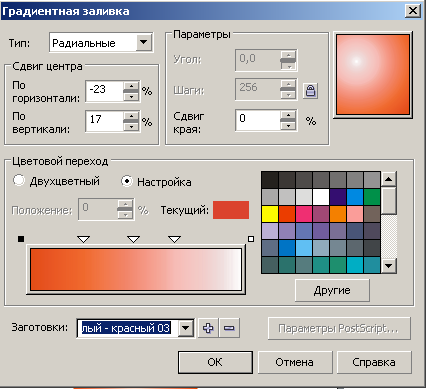The image size is (426, 389).
Task: Click the OK button
Action: [215, 362]
